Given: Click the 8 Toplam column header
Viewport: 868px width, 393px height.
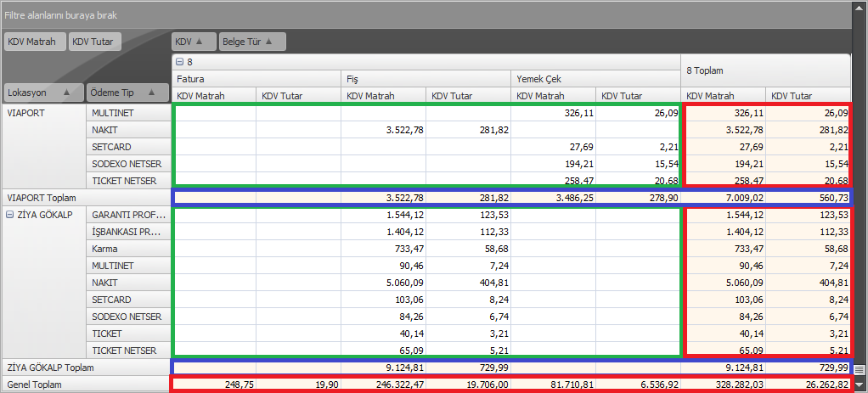Looking at the screenshot, I should click(x=764, y=70).
